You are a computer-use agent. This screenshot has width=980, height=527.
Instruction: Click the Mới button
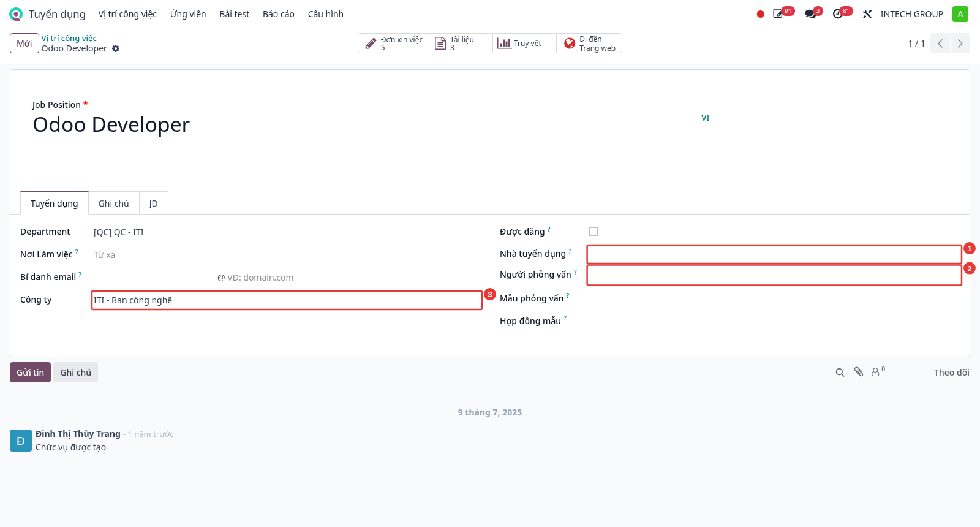(x=24, y=44)
